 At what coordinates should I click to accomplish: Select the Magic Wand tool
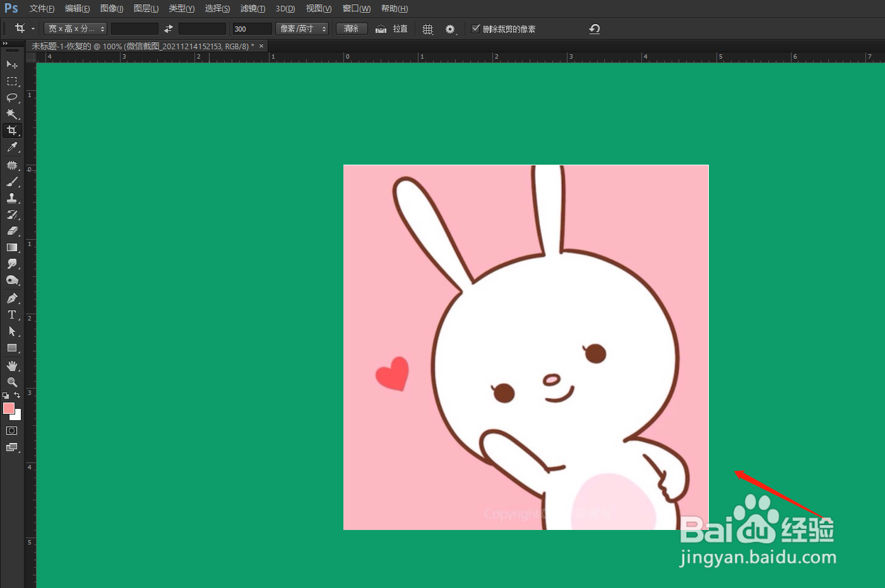coord(12,114)
